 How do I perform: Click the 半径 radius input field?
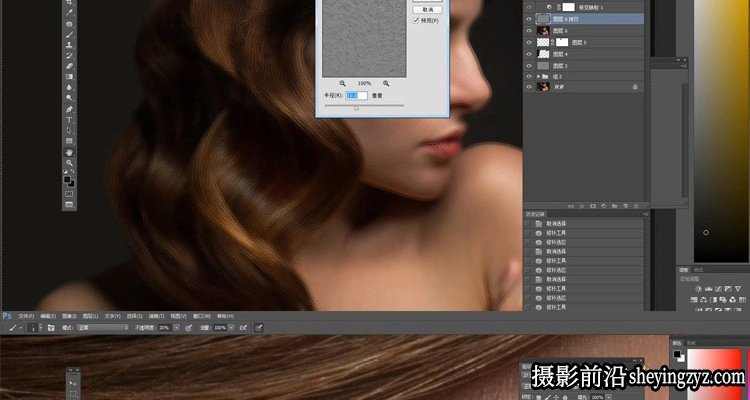(356, 96)
